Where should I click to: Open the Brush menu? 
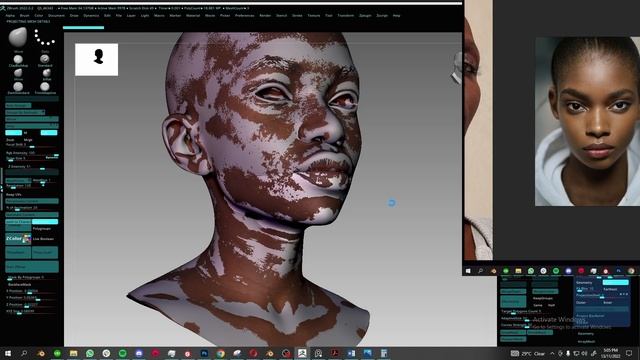click(24, 16)
